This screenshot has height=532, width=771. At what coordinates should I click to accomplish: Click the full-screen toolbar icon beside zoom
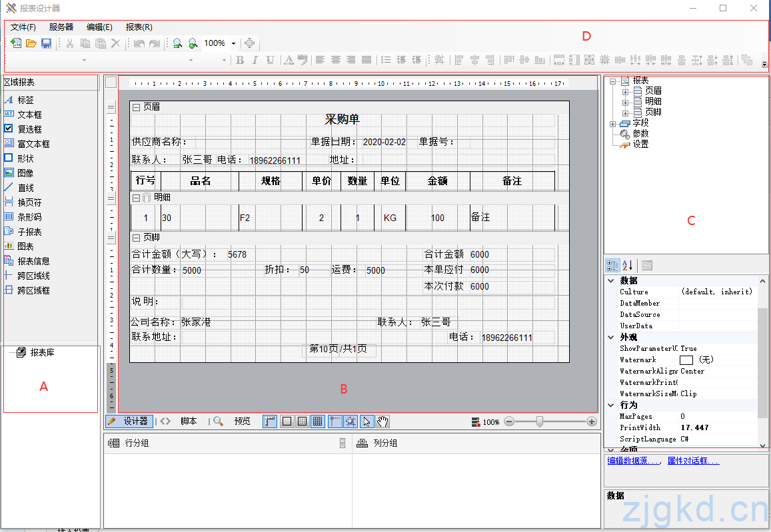pos(250,43)
